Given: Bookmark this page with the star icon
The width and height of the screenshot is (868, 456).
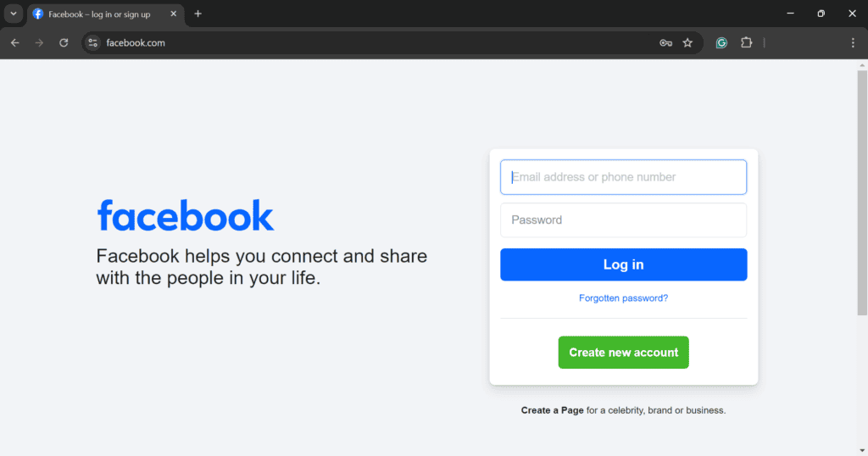Looking at the screenshot, I should [687, 42].
